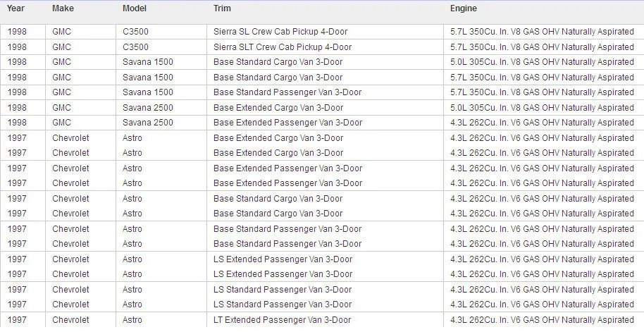The width and height of the screenshot is (644, 332).
Task: Click the 4.3L engine cell for Savana 2500
Action: click(x=542, y=123)
